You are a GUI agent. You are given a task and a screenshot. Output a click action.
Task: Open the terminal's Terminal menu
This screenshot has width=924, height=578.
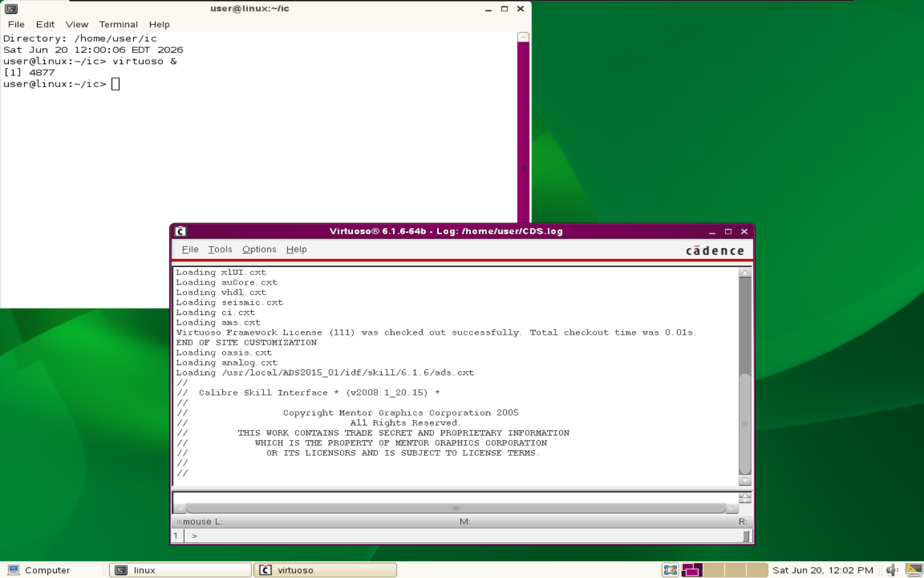tap(118, 25)
